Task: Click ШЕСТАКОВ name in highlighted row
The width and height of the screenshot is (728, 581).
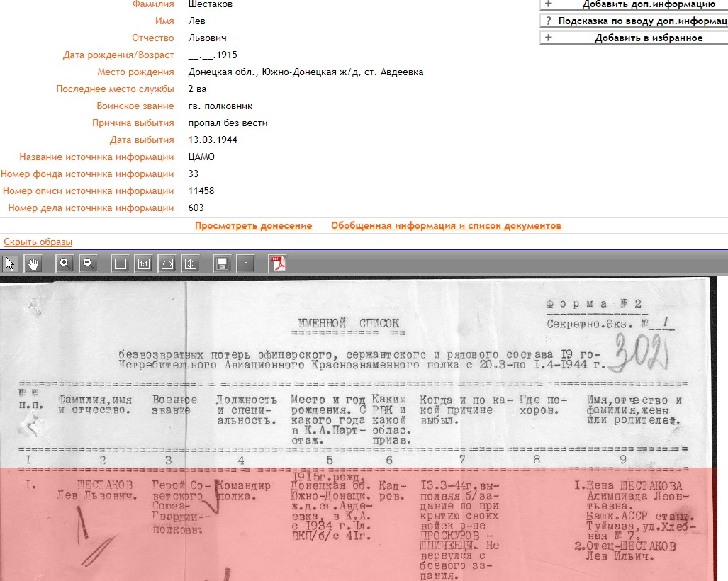Action: pyautogui.click(x=105, y=485)
